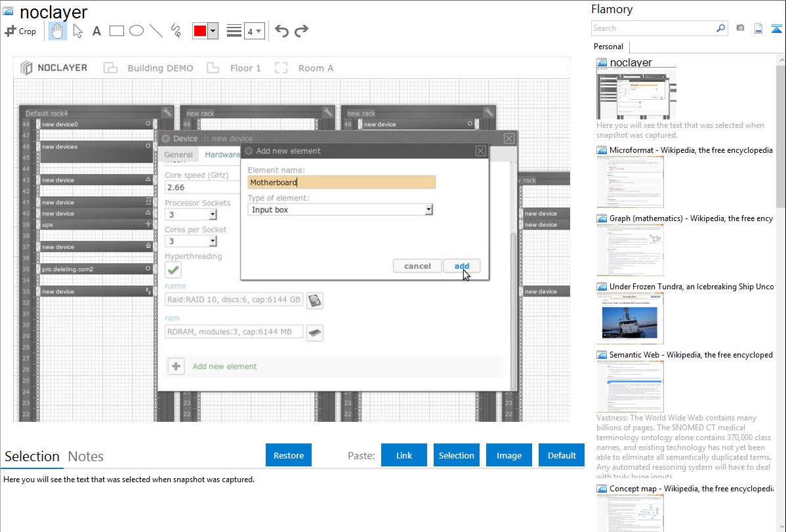
Task: Open the Personal tab
Action: pos(608,47)
